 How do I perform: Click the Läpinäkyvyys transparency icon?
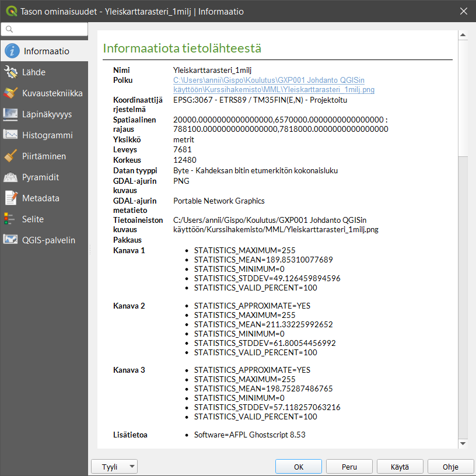coord(12,114)
